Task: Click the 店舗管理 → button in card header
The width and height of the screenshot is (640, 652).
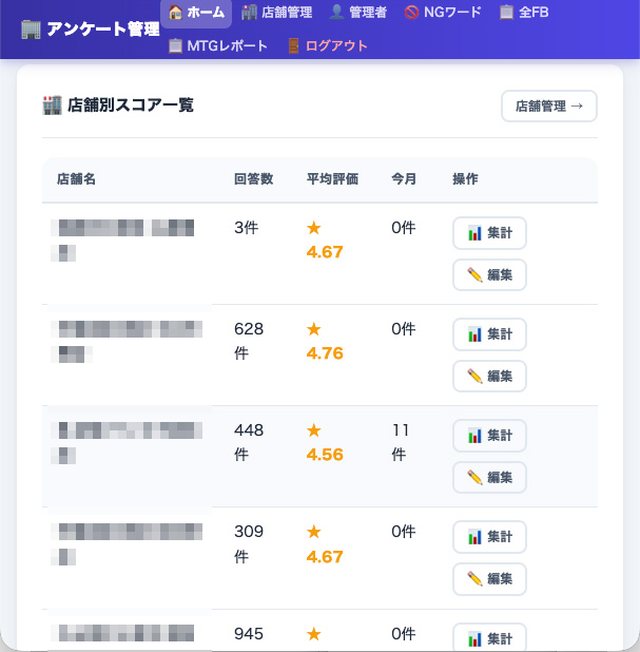Action: [x=549, y=106]
